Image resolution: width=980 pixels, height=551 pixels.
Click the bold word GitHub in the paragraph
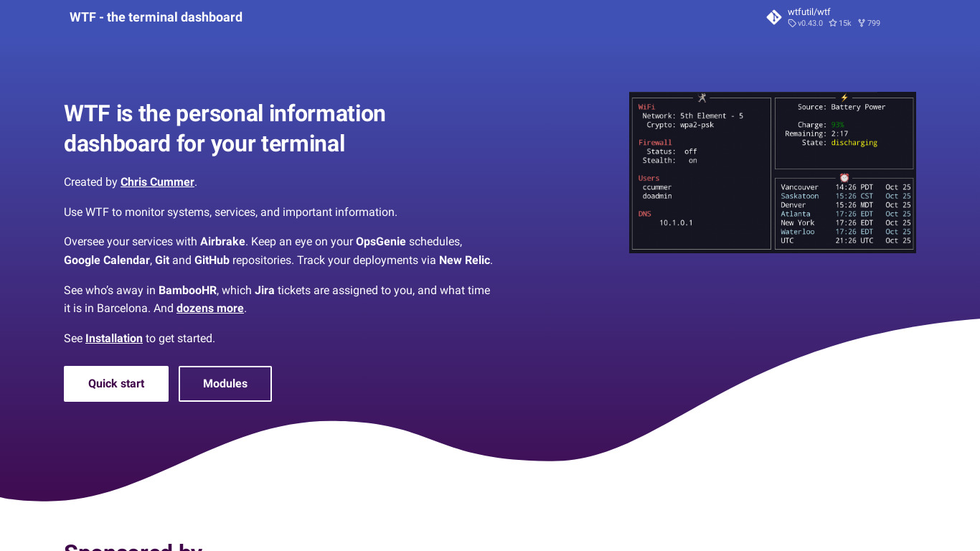pyautogui.click(x=212, y=260)
